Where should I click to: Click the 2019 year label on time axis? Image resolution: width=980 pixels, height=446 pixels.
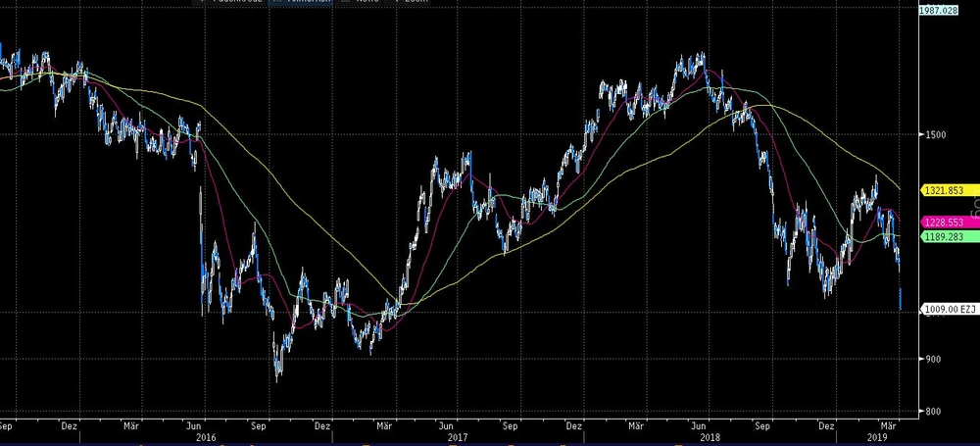click(877, 437)
